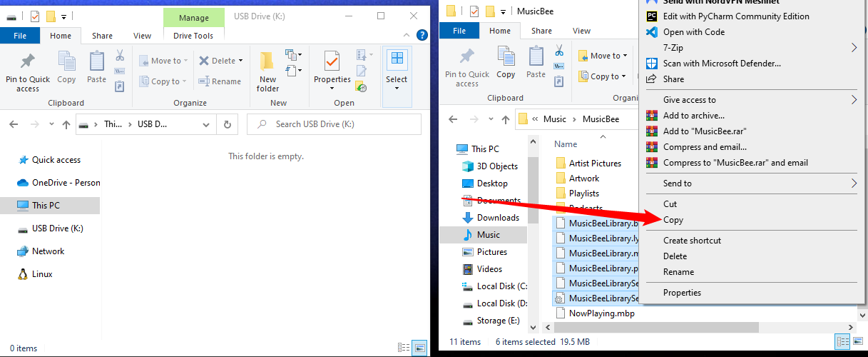Choose Add to archive in context menu

[694, 116]
